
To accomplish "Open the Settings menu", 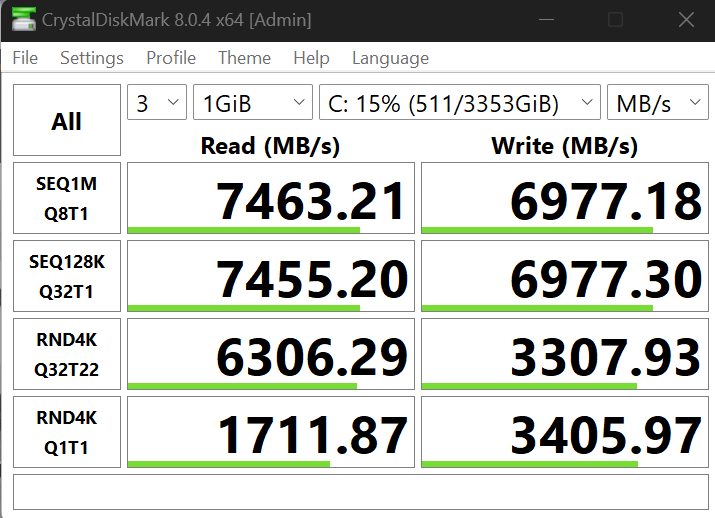I will (x=91, y=58).
